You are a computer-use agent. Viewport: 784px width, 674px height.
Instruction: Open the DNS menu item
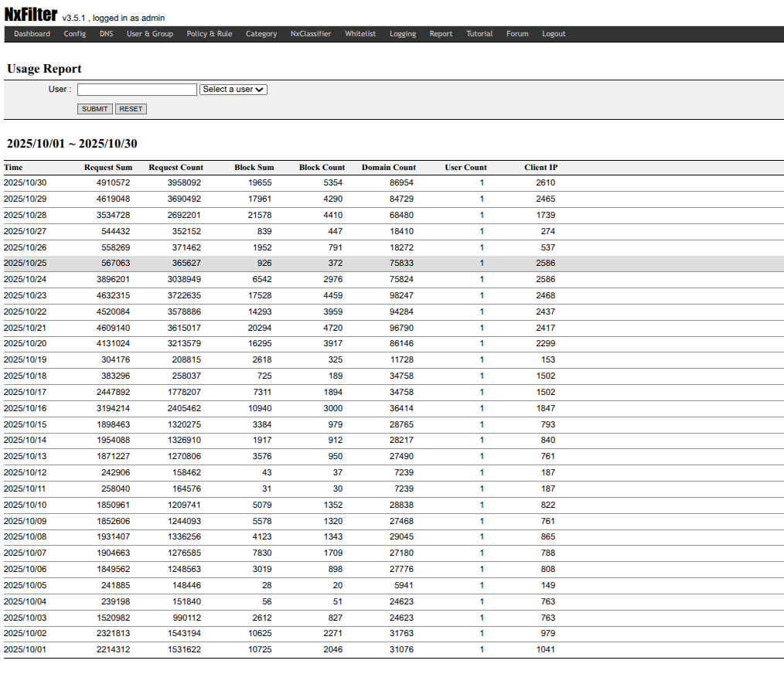(x=106, y=34)
